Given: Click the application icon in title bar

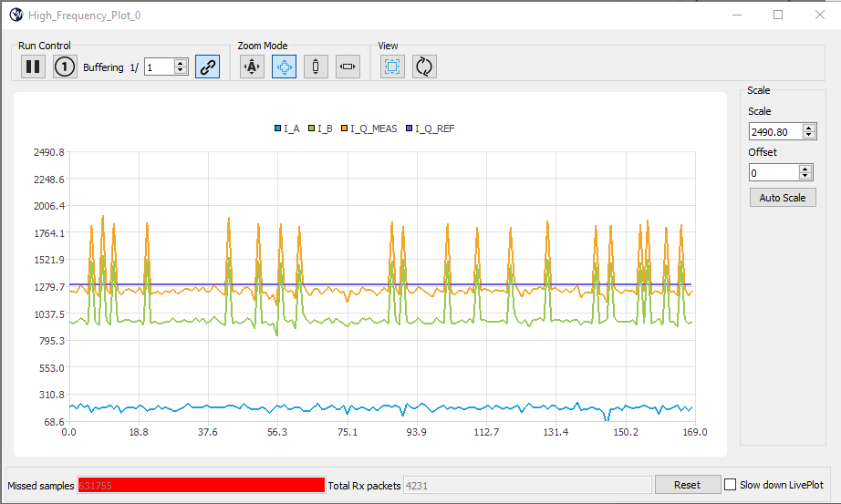Looking at the screenshot, I should pos(16,15).
